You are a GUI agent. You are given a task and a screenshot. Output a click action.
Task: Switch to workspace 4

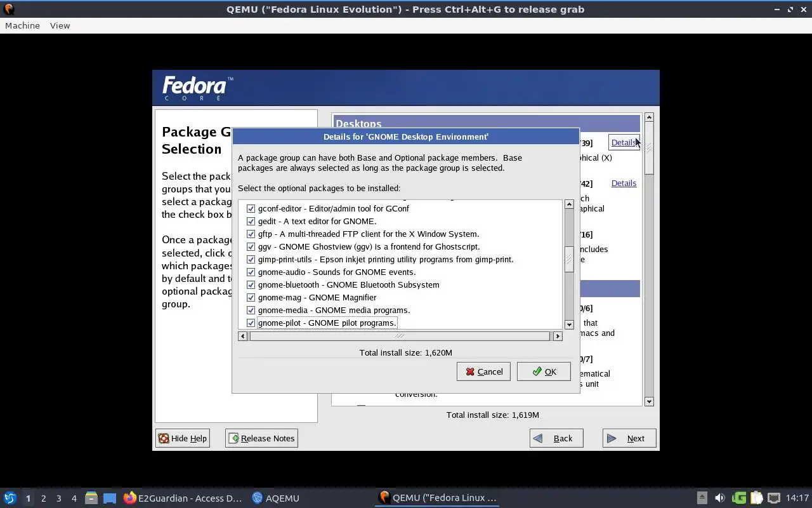74,498
